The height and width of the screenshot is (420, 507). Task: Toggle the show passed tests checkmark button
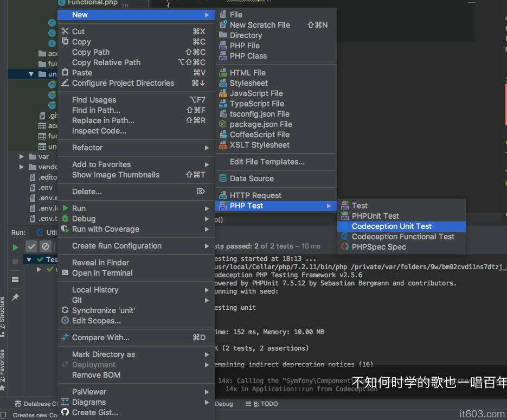point(31,246)
